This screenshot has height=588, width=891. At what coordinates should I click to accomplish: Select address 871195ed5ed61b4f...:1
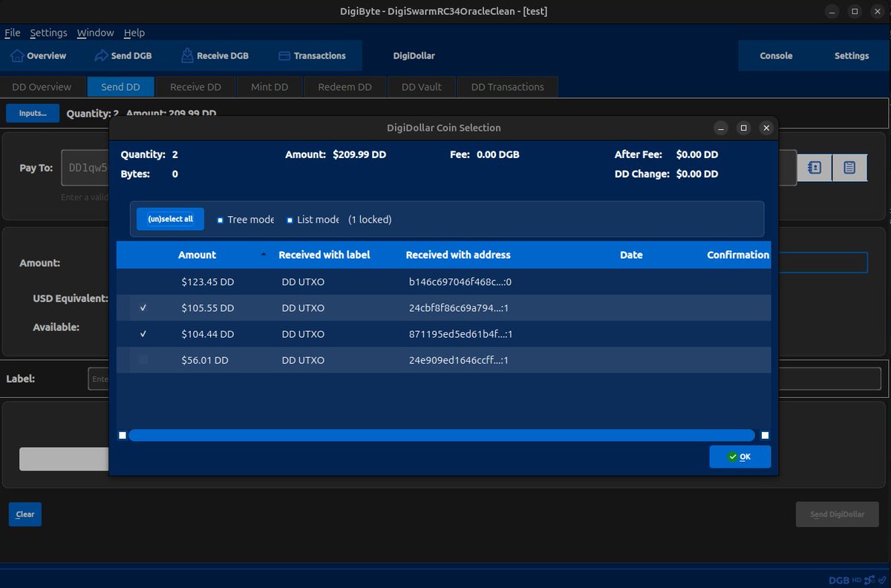[x=460, y=334]
